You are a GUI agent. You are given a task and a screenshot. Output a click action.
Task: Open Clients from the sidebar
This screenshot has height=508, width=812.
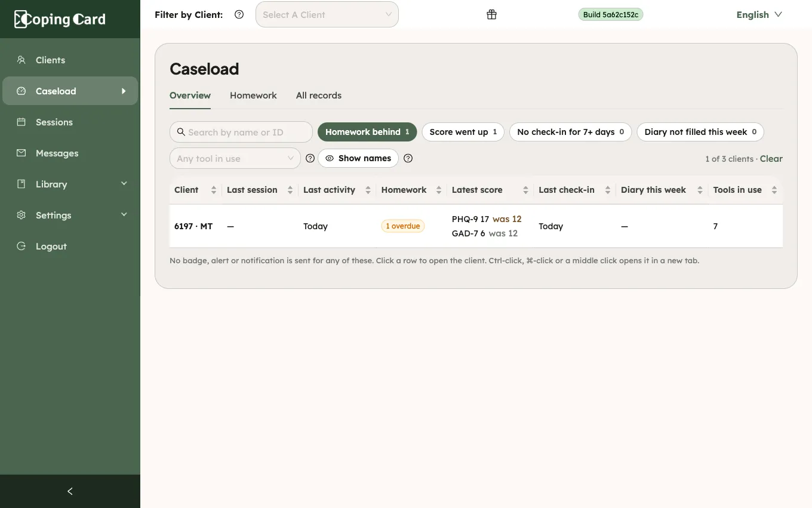click(70, 60)
